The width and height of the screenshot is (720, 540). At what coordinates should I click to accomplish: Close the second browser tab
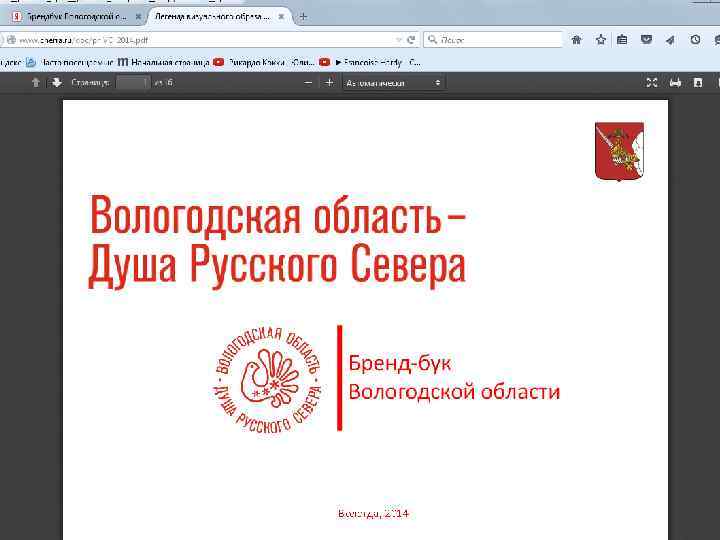pos(281,17)
